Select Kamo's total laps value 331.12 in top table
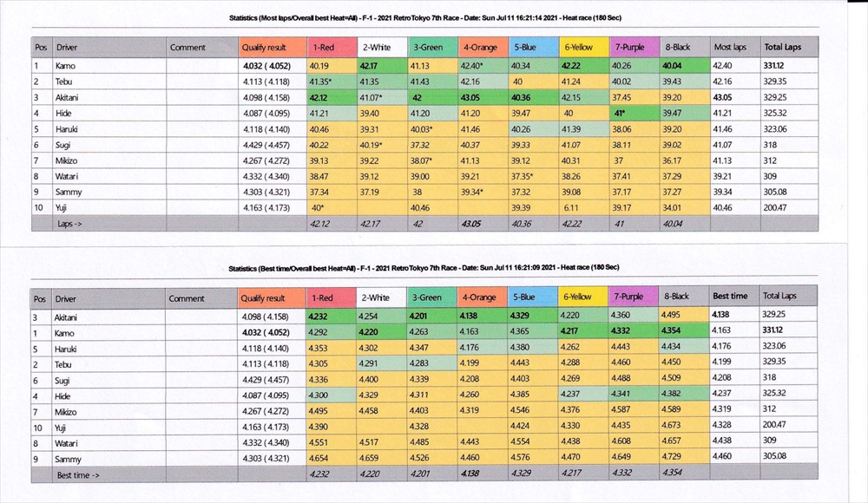Viewport: 868px width, 503px height. tap(776, 66)
